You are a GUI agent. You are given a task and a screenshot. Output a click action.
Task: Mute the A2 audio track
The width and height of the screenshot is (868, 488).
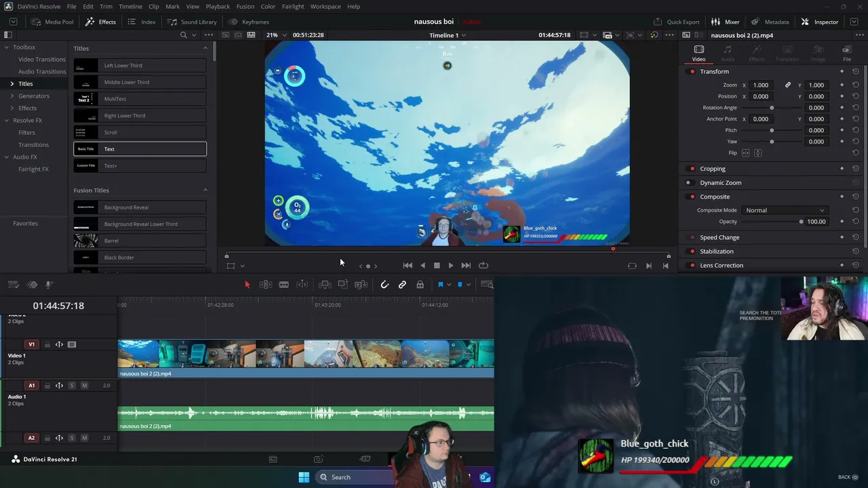point(84,438)
